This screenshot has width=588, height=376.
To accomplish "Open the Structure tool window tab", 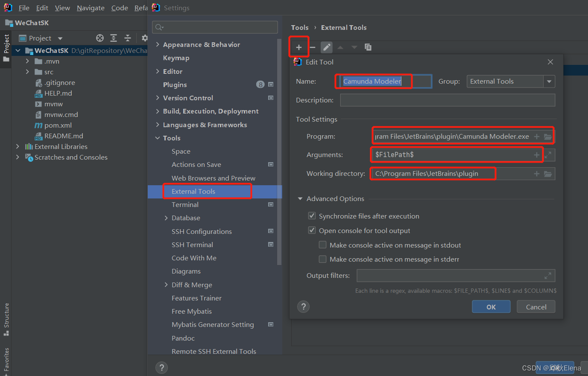I will [6, 319].
